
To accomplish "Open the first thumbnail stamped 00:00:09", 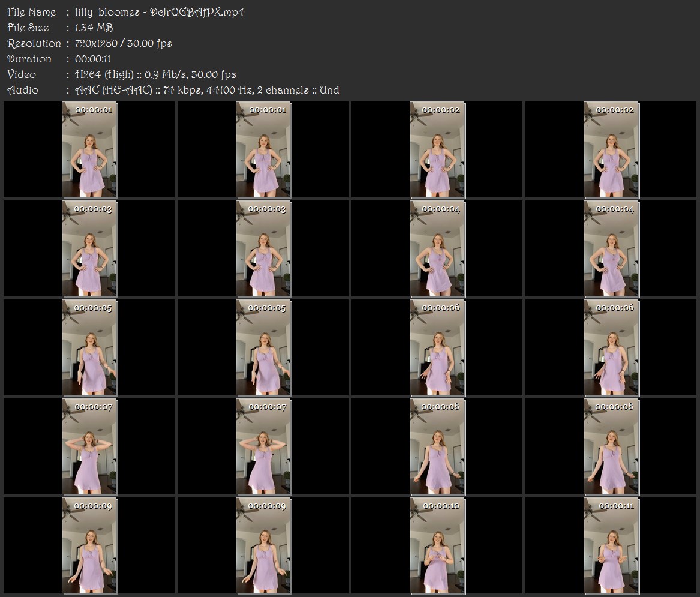I will pyautogui.click(x=90, y=546).
